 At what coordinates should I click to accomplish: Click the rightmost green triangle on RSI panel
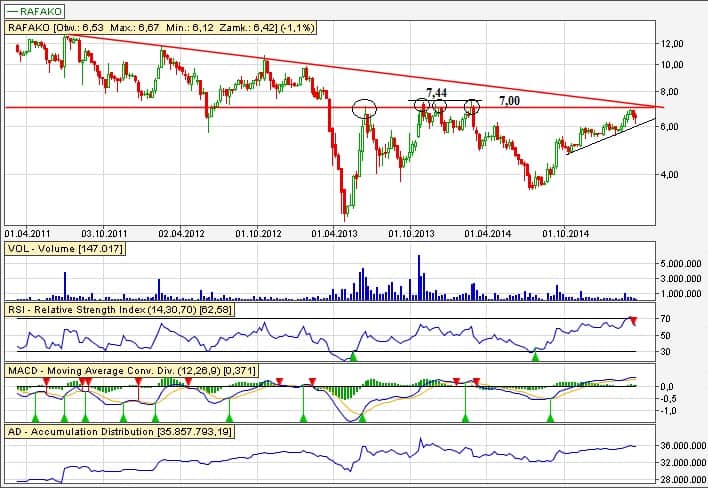[x=536, y=356]
